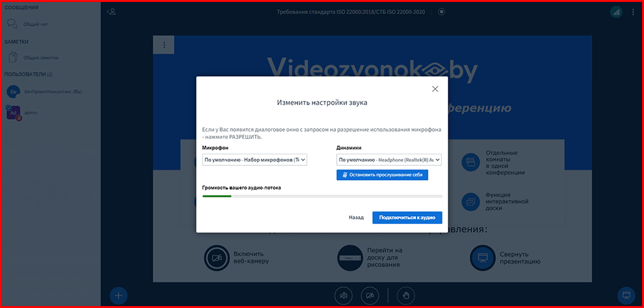The height and width of the screenshot is (308, 644).
Task: Click Остановить прослушивание себя button
Action: [383, 175]
